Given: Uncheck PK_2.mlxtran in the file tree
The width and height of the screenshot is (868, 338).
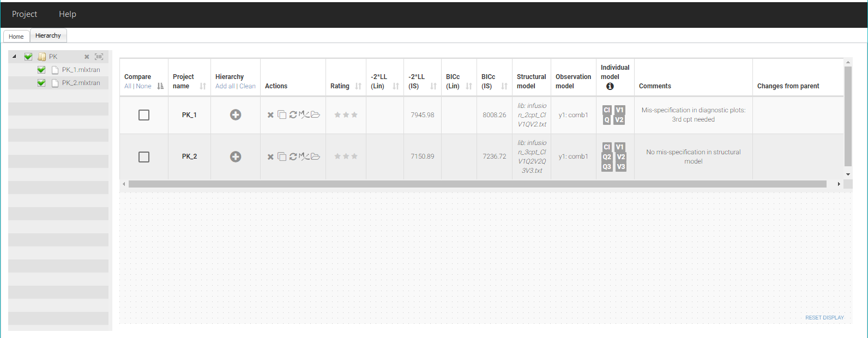Looking at the screenshot, I should tap(41, 83).
